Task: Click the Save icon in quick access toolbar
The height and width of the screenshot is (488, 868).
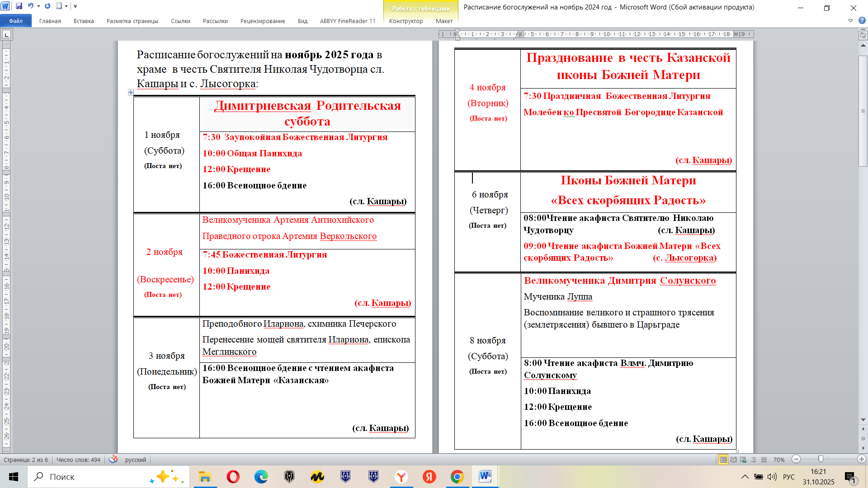Action: (x=19, y=6)
